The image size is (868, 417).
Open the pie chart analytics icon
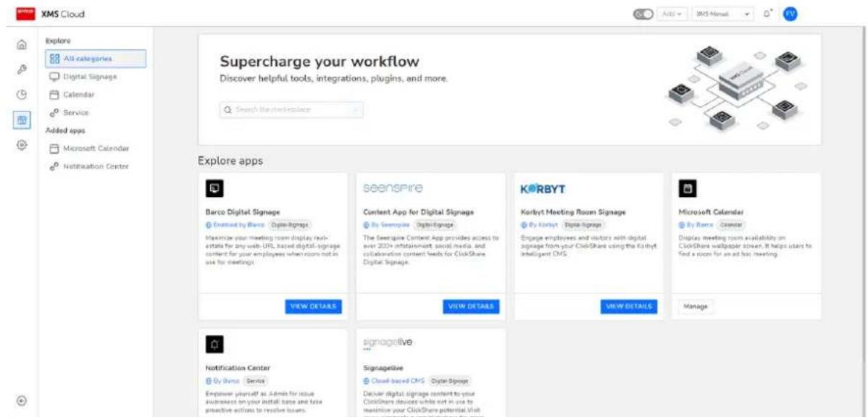click(22, 94)
